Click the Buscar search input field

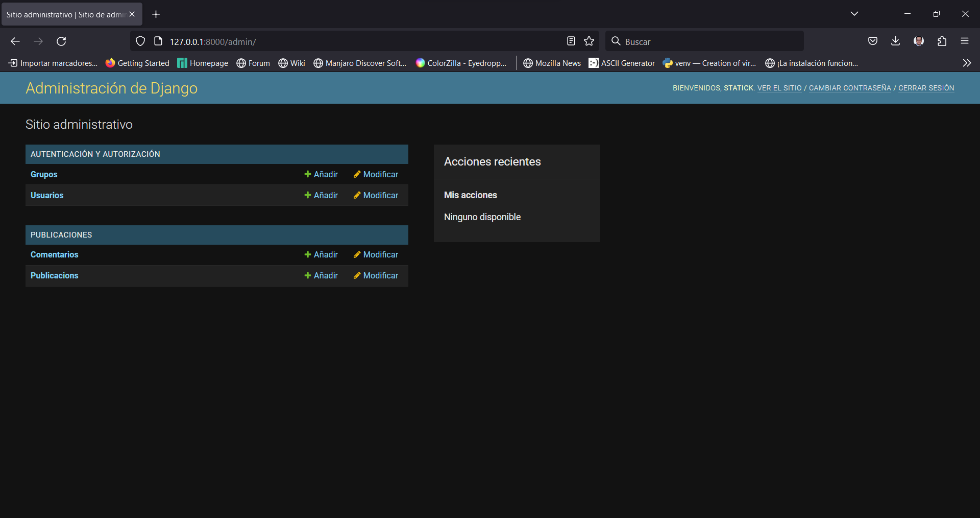tap(709, 41)
